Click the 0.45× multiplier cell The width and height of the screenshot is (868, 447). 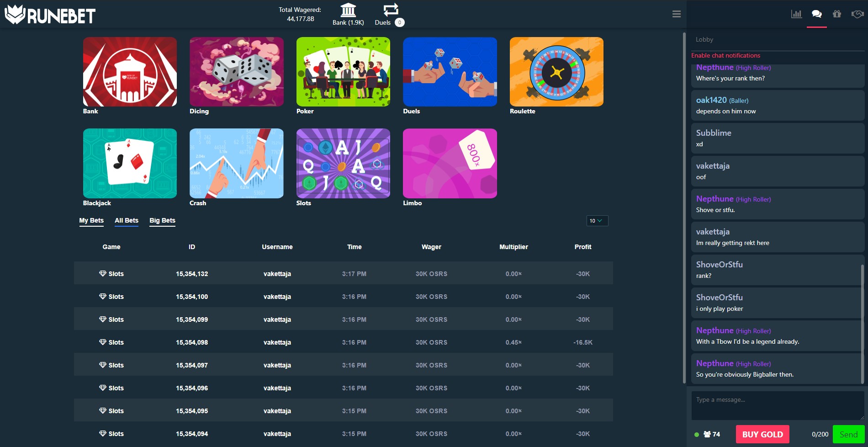click(x=513, y=342)
